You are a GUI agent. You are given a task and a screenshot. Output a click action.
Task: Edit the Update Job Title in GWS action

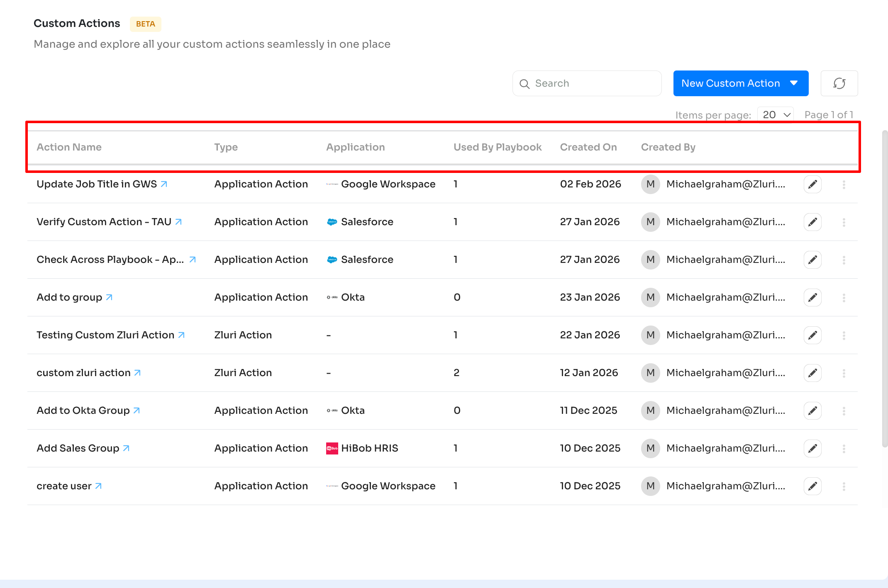tap(812, 184)
